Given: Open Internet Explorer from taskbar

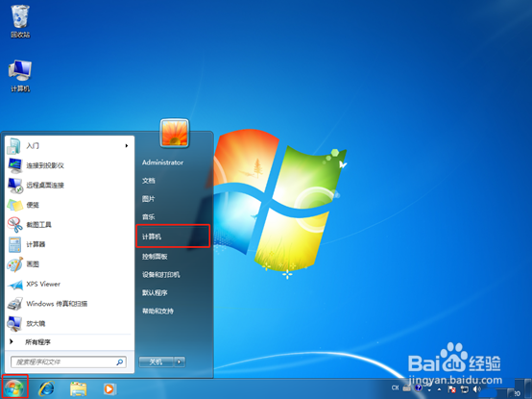Looking at the screenshot, I should tap(46, 388).
